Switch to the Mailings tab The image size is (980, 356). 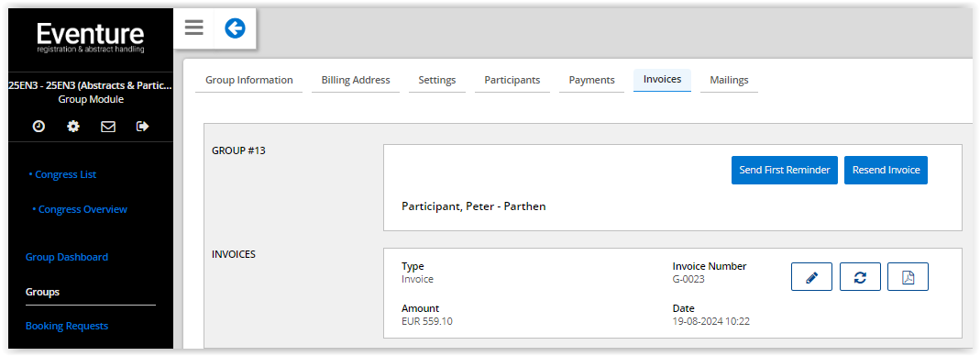(x=729, y=80)
